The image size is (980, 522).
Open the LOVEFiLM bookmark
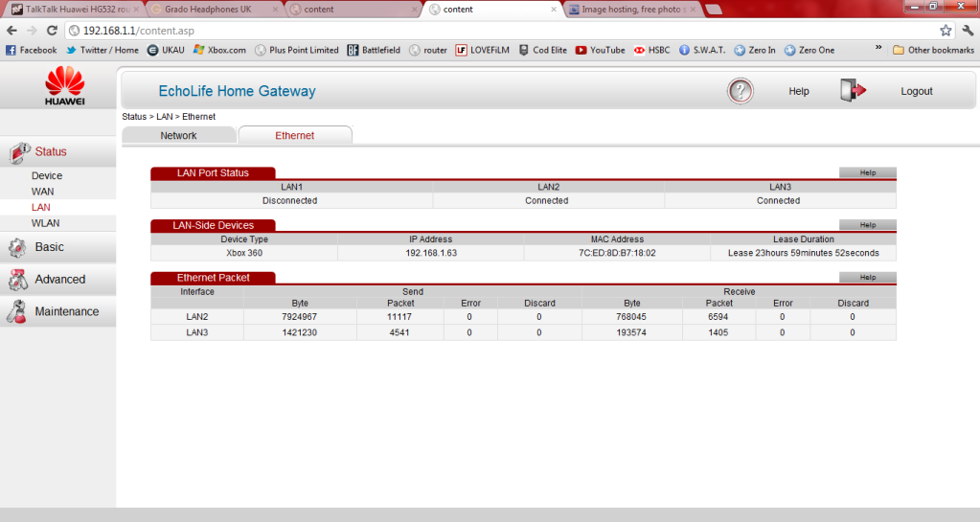point(483,50)
